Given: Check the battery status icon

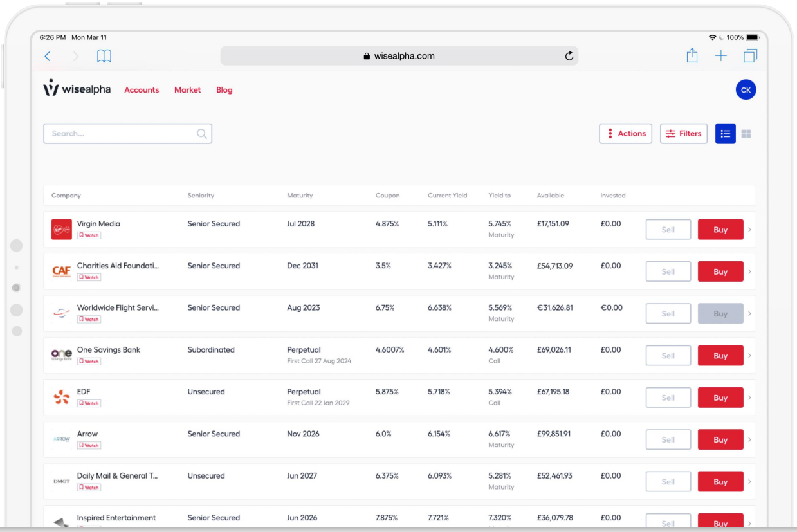Looking at the screenshot, I should [753, 38].
